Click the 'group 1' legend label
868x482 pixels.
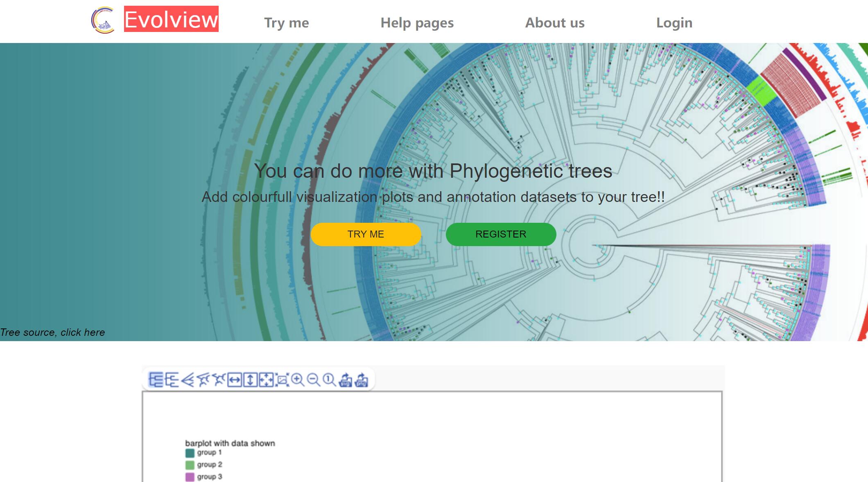(x=209, y=453)
